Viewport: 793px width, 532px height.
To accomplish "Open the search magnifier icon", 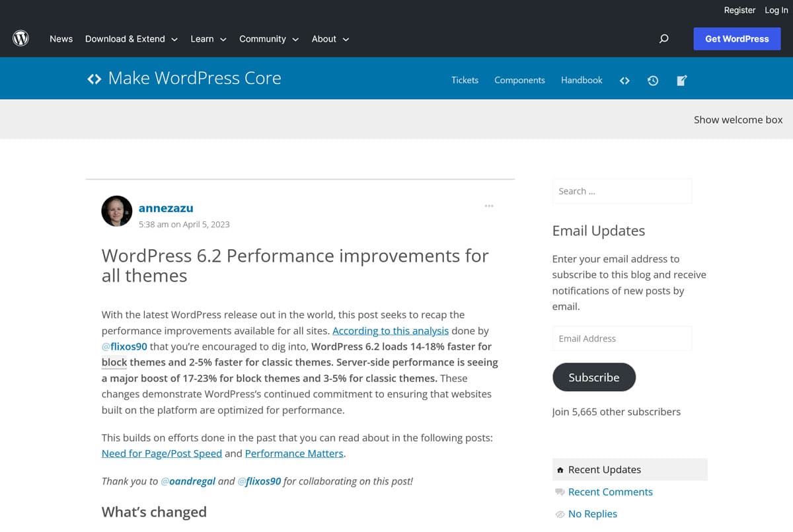I will 664,39.
